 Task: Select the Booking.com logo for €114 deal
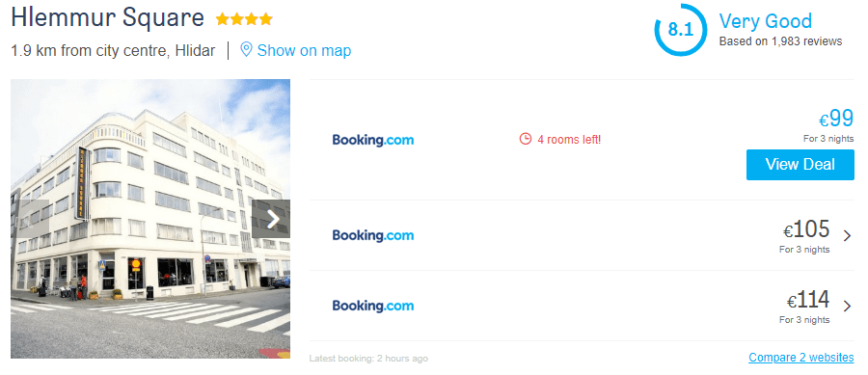coord(373,306)
